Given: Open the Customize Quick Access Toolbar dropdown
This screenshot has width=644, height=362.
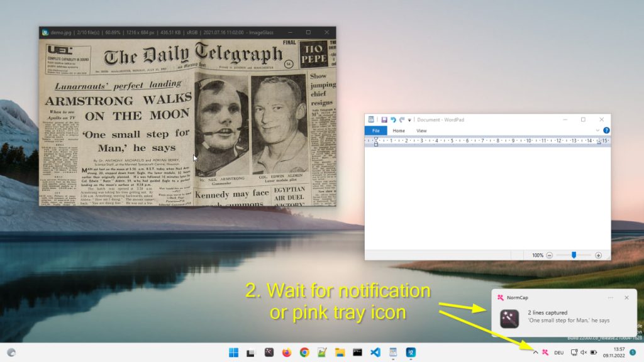Looking at the screenshot, I should pos(409,120).
